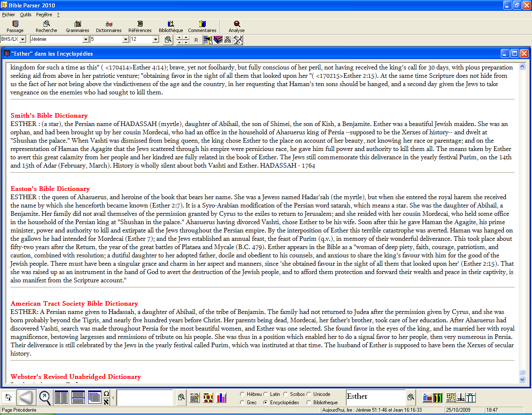
Task: Click the Smith's Bible Dictionary heading
Action: point(49,116)
